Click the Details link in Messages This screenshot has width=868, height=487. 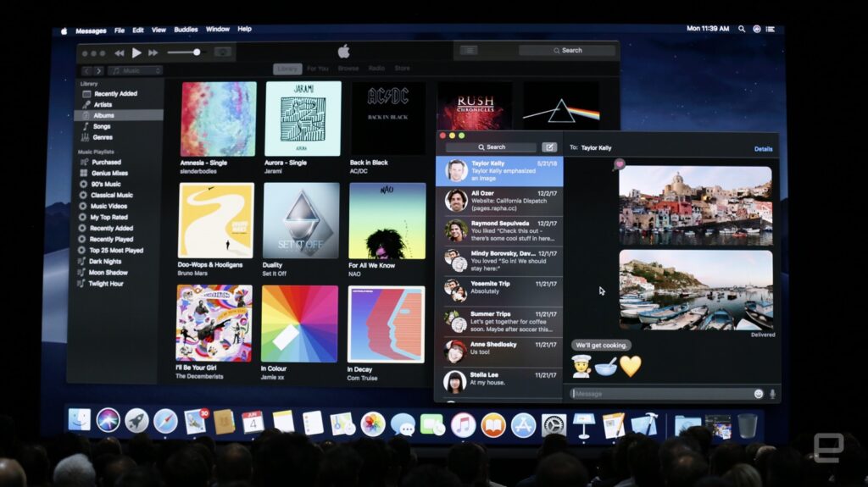(x=763, y=149)
